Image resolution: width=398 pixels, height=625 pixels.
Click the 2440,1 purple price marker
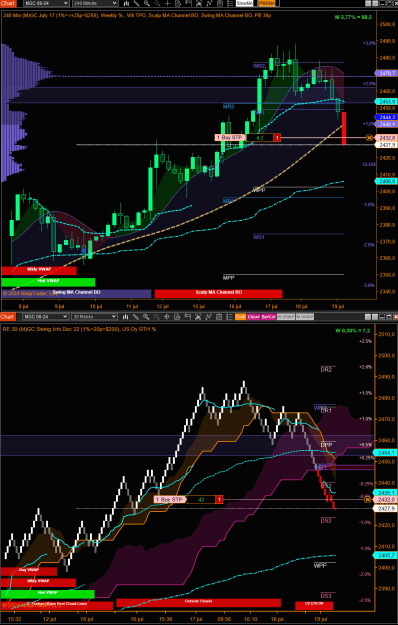[386, 124]
